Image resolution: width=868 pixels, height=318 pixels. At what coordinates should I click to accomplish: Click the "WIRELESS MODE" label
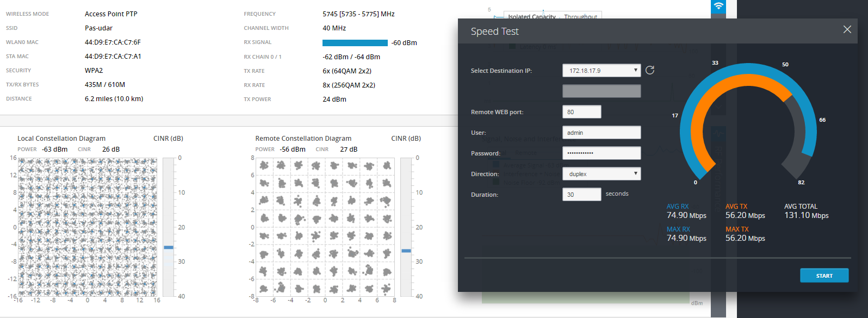pos(27,14)
